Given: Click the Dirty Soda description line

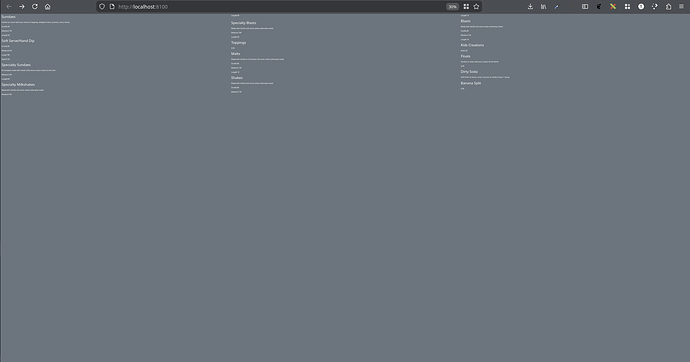Looking at the screenshot, I should point(485,77).
